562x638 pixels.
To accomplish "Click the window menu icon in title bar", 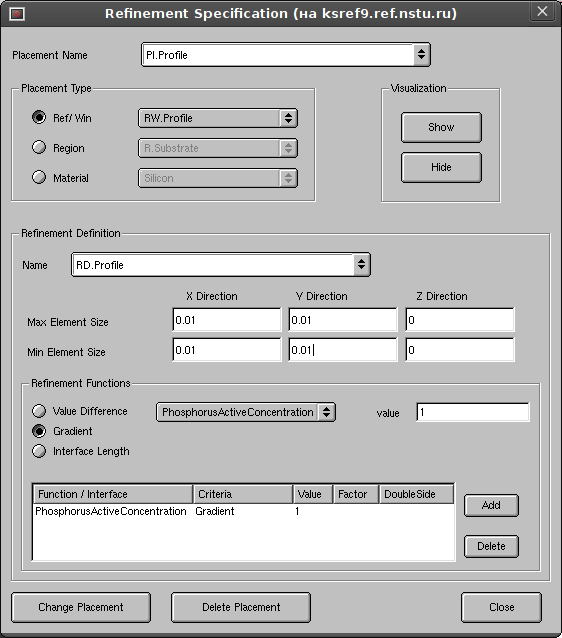I will [x=17, y=14].
